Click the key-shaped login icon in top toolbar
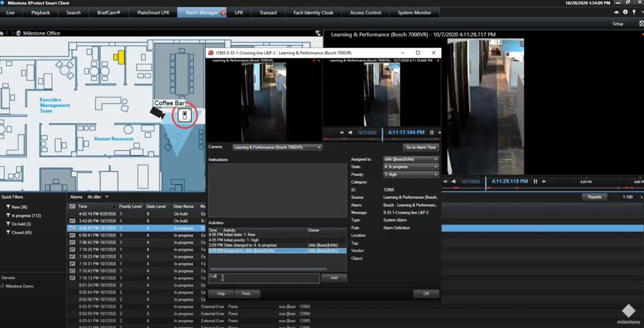Screen dimensions: 644x328 [633, 12]
